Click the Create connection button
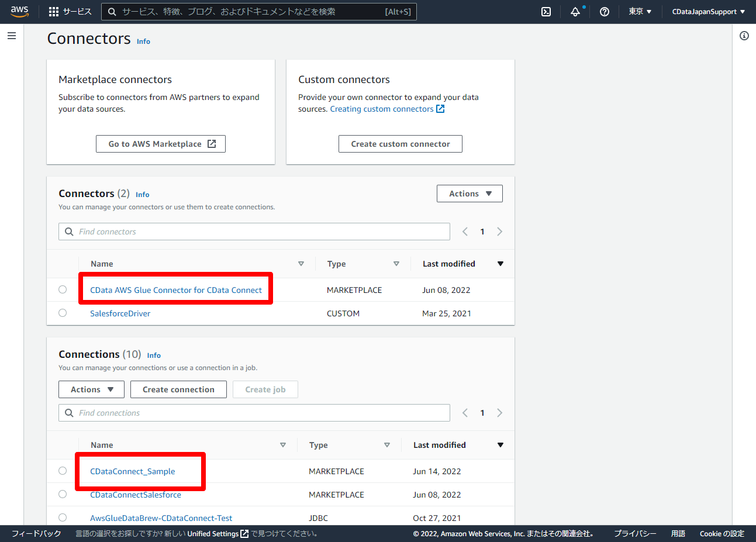The height and width of the screenshot is (542, 756). (178, 389)
